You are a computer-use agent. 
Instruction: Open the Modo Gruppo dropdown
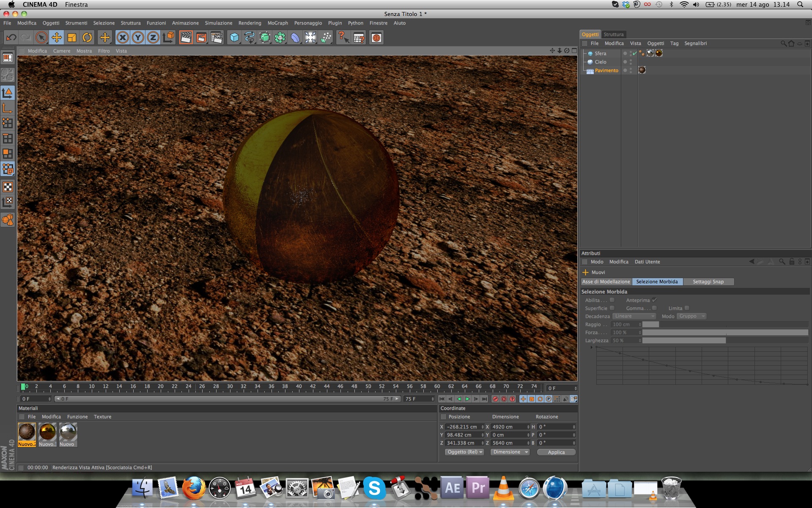point(691,316)
